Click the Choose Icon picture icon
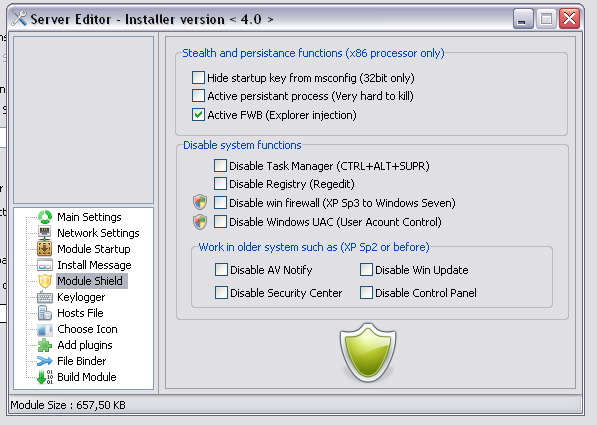Screen dimensions: 597x425 click(45, 329)
